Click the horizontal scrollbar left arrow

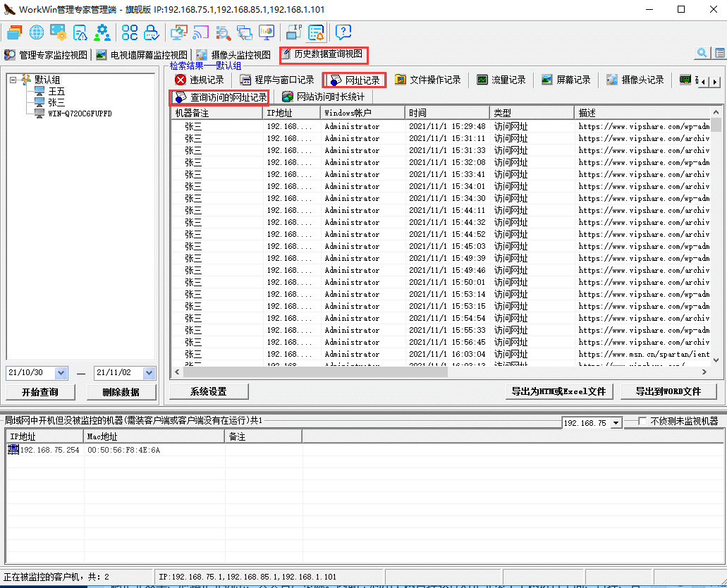coord(177,372)
